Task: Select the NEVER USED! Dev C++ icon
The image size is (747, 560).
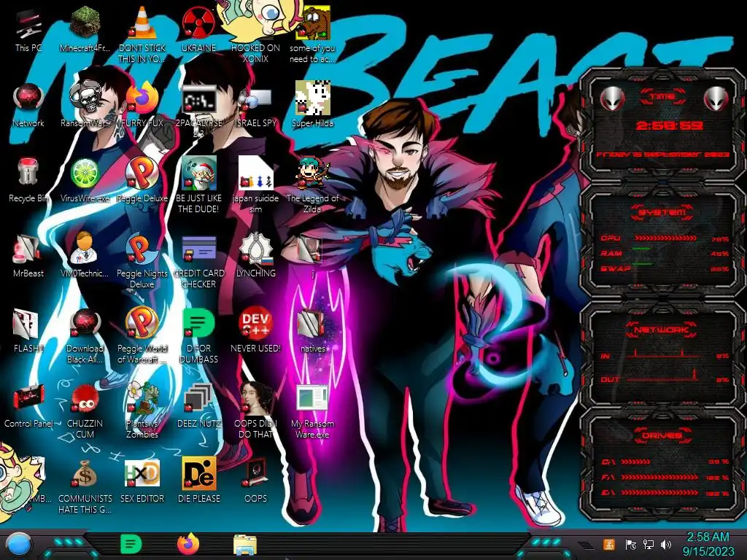Action: 256,324
